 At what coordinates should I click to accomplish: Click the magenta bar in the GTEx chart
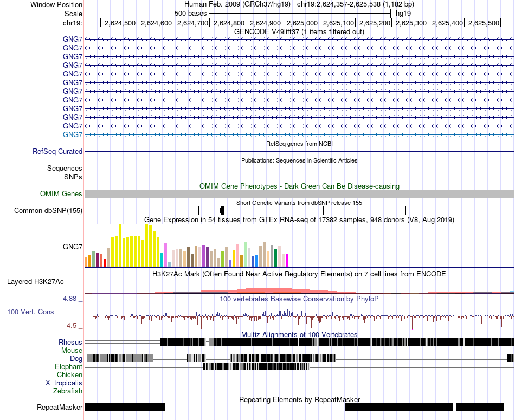coord(287,261)
